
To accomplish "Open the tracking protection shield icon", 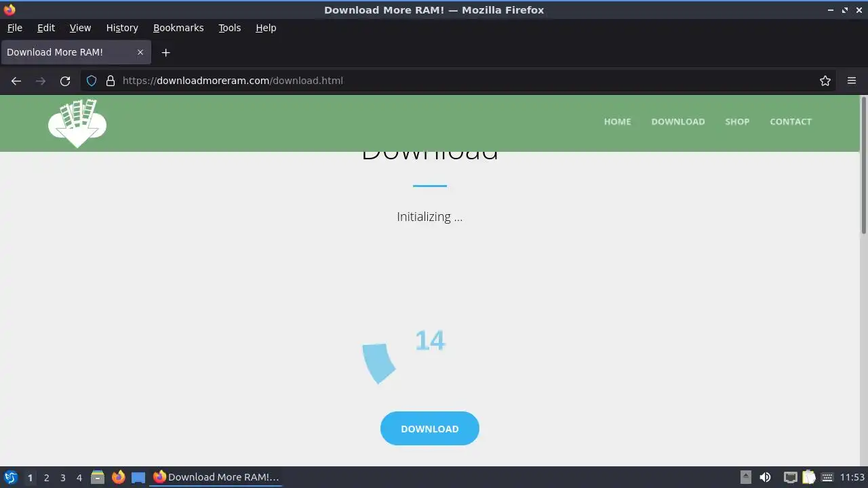I will tap(92, 81).
